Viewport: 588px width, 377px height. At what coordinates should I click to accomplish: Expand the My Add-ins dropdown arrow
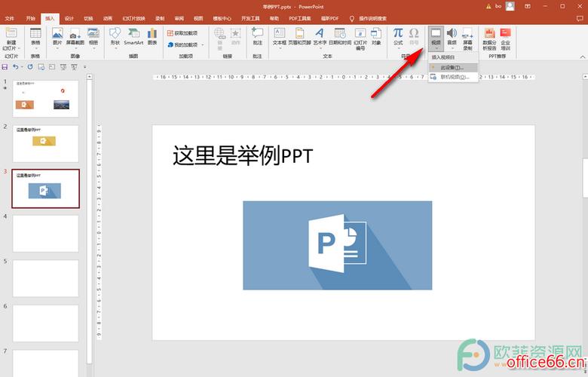click(x=203, y=44)
